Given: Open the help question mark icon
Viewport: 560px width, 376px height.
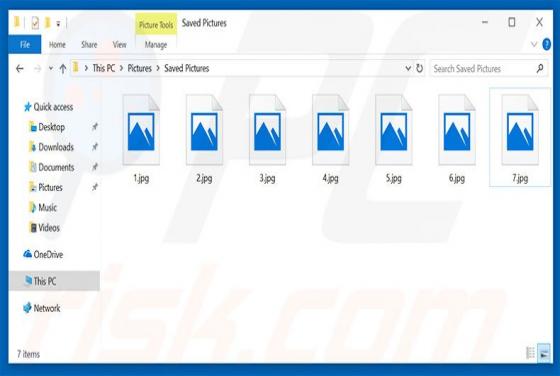Looking at the screenshot, I should 546,45.
